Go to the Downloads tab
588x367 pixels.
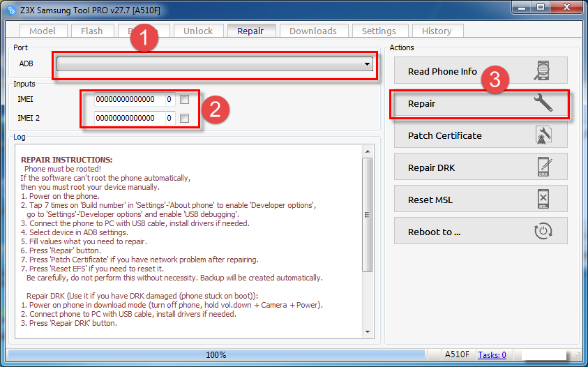313,31
